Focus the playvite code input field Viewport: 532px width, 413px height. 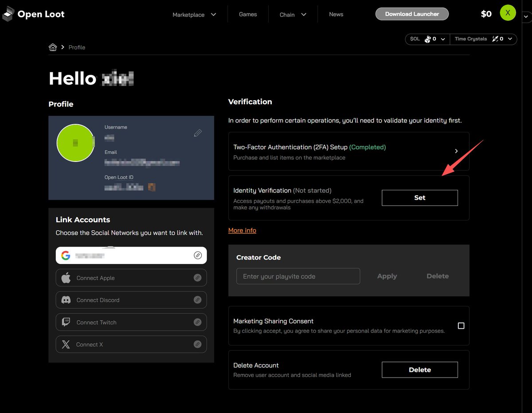click(298, 276)
